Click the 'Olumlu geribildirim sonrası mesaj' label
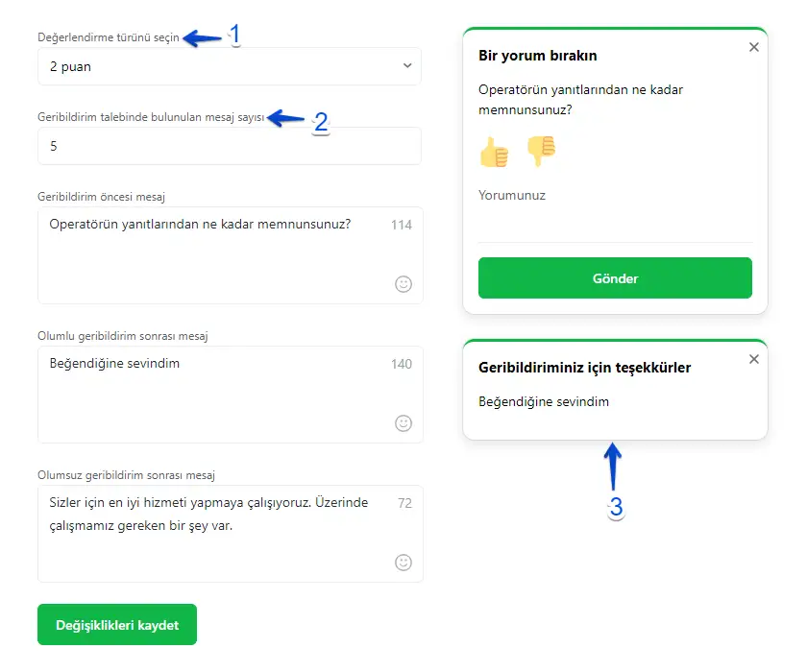This screenshot has height=672, width=807. point(123,336)
